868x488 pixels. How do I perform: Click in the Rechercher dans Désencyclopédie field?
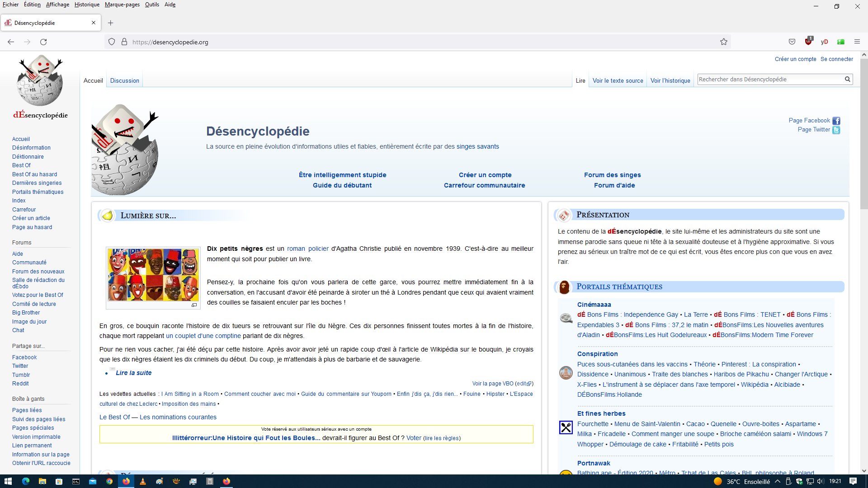pyautogui.click(x=769, y=80)
